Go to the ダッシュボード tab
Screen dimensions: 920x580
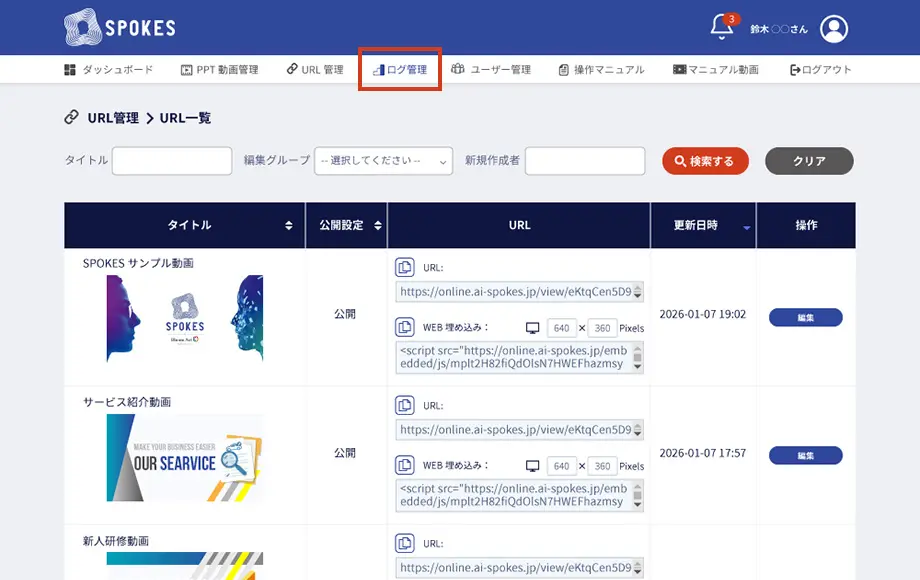pos(109,70)
